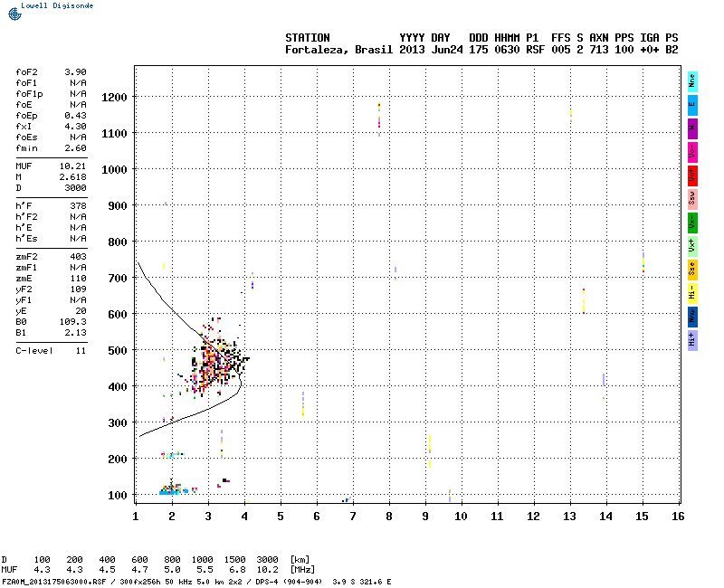This screenshot has width=724, height=588.
Task: Click the D value 3000 in side panel
Action: pos(75,188)
